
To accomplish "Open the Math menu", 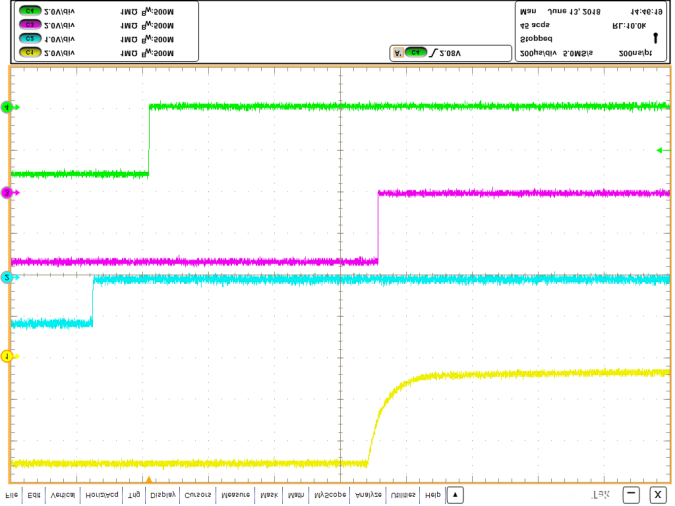I will point(296,495).
